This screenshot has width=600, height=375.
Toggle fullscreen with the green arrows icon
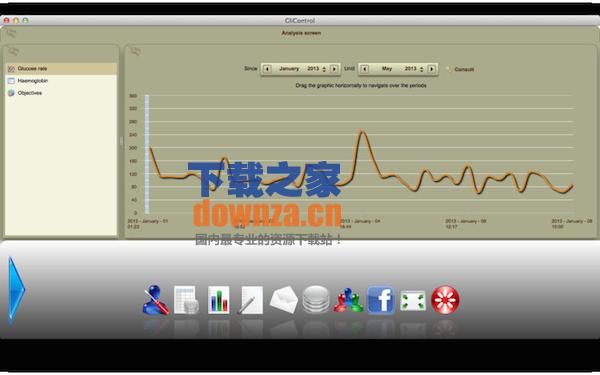click(413, 300)
